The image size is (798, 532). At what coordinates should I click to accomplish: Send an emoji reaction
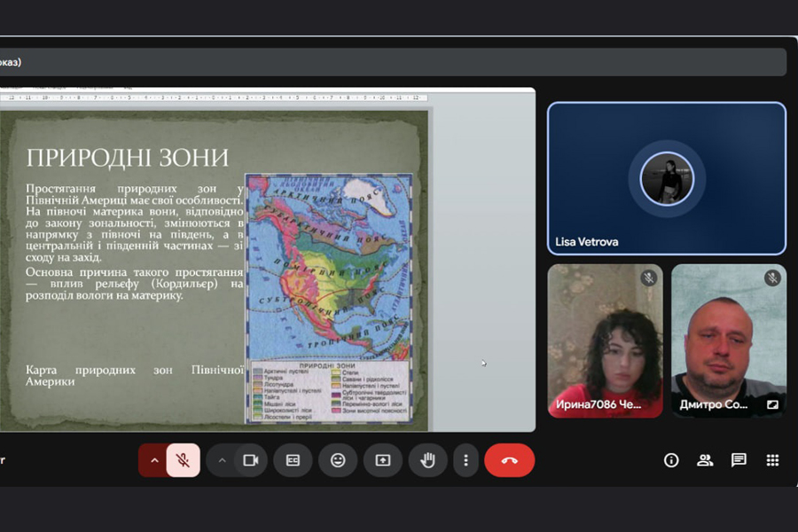point(338,460)
